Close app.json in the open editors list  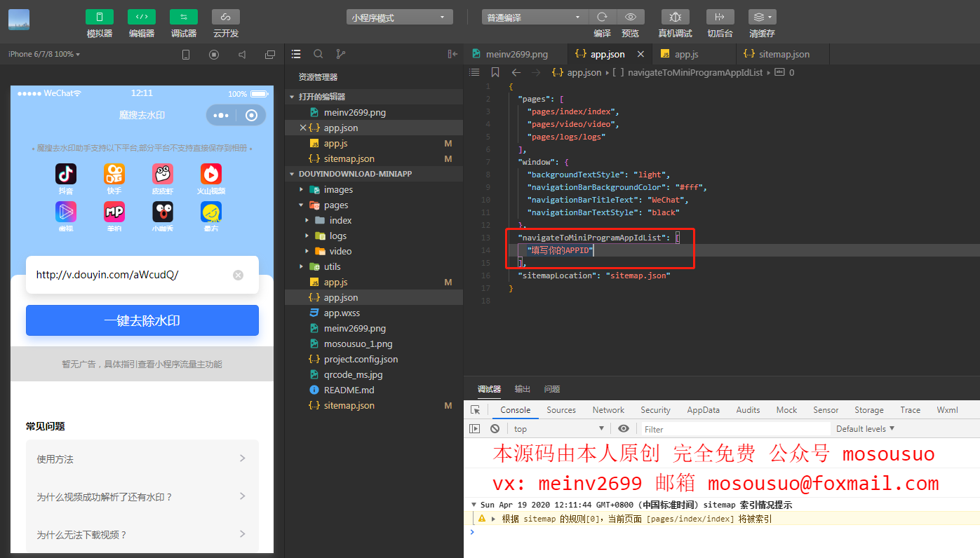(303, 128)
